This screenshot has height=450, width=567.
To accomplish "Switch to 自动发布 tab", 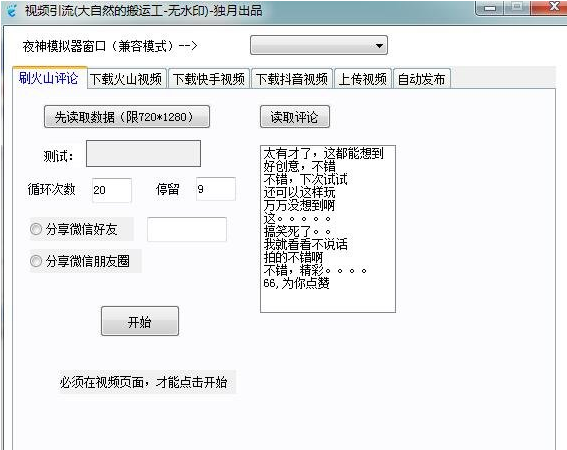I will click(x=422, y=78).
